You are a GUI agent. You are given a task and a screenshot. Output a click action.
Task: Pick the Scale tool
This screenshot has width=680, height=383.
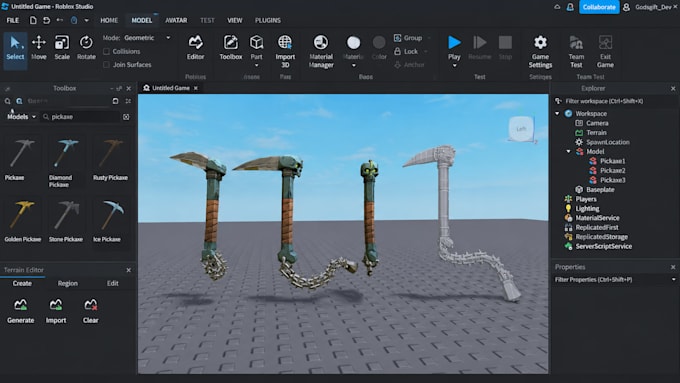tap(62, 48)
